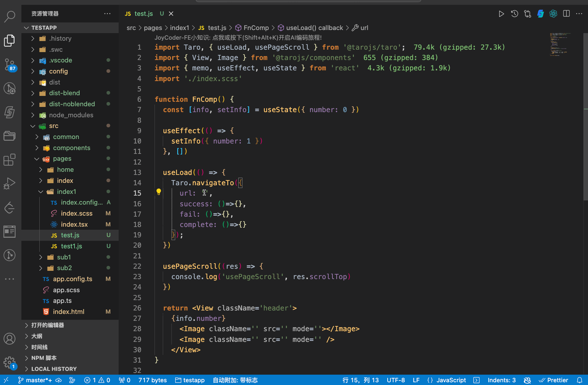This screenshot has width=588, height=385.
Task: Click the git graph icon in status bar
Action: coord(72,380)
